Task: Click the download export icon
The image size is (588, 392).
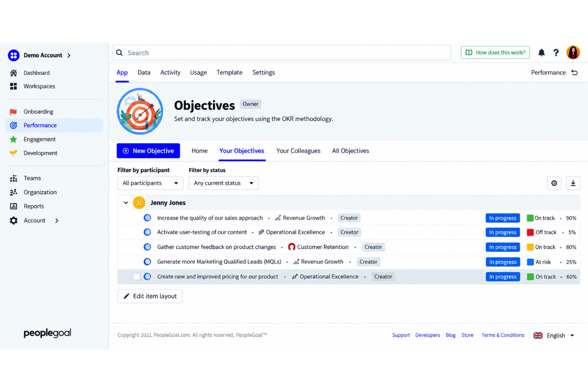Action: point(573,183)
